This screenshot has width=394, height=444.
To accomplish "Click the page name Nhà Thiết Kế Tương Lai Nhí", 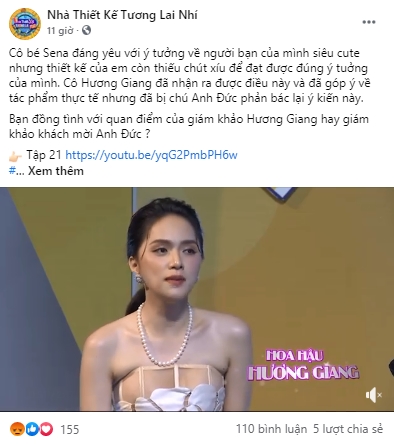I will [x=122, y=15].
